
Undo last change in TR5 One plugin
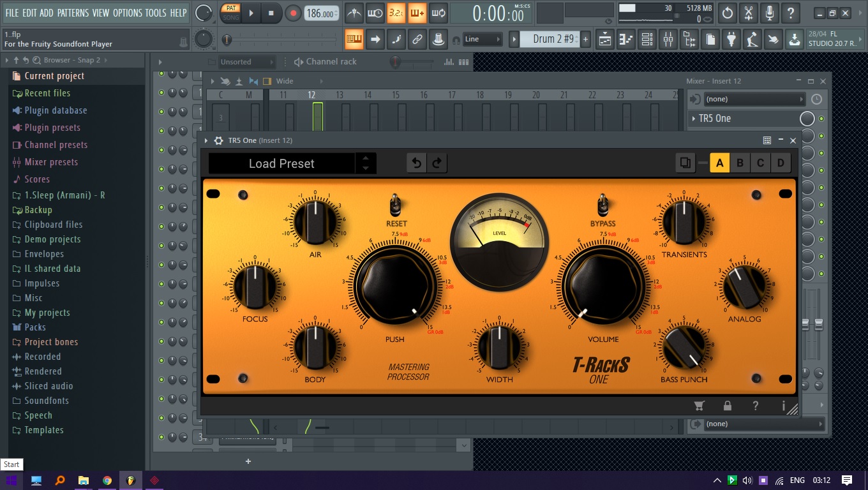tap(417, 163)
